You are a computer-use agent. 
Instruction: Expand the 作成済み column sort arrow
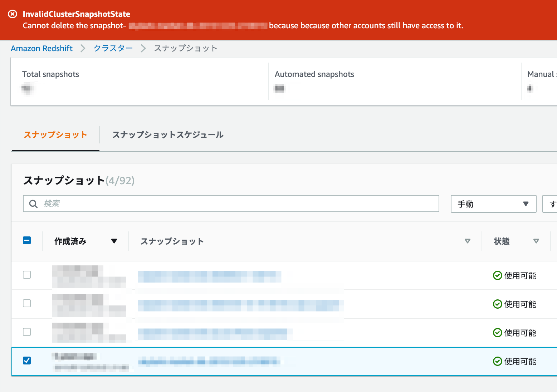point(114,241)
